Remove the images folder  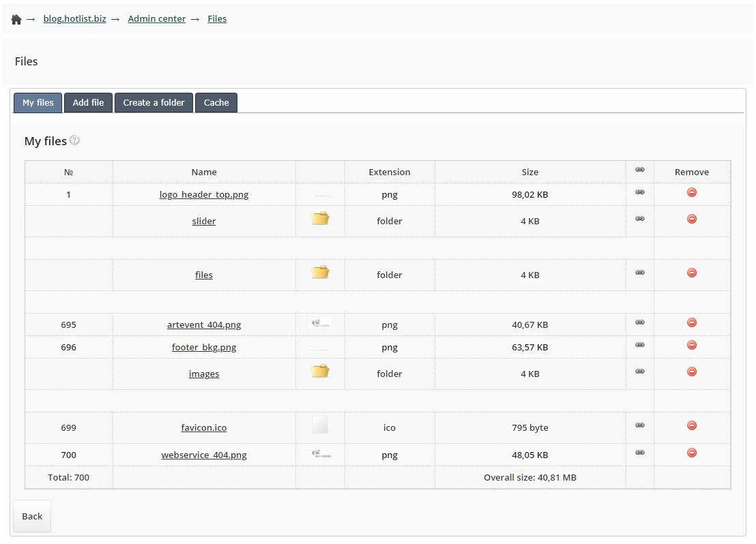coord(692,372)
